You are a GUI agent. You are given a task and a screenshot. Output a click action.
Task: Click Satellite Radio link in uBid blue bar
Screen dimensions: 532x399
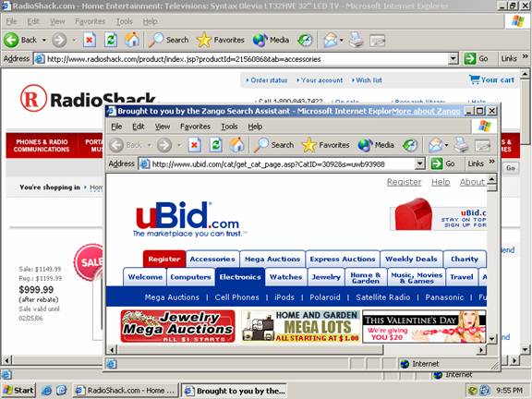click(382, 297)
